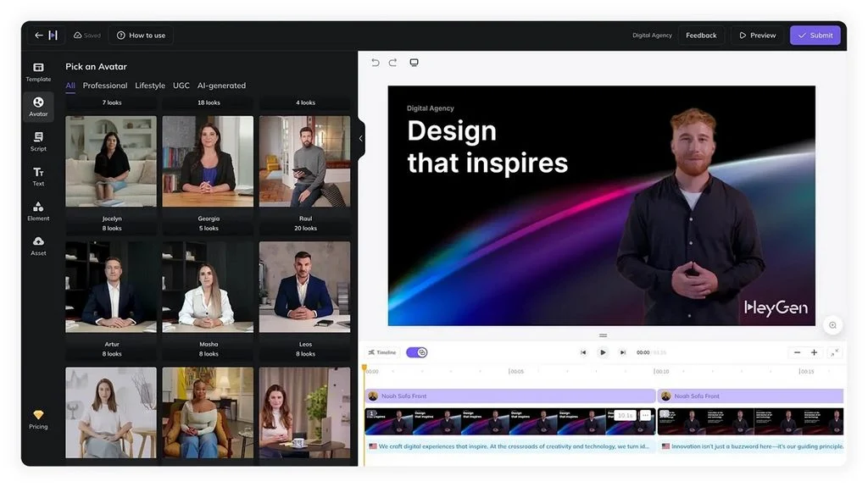Collapse the avatar panel with side chevron
This screenshot has height=487, width=868.
click(361, 138)
